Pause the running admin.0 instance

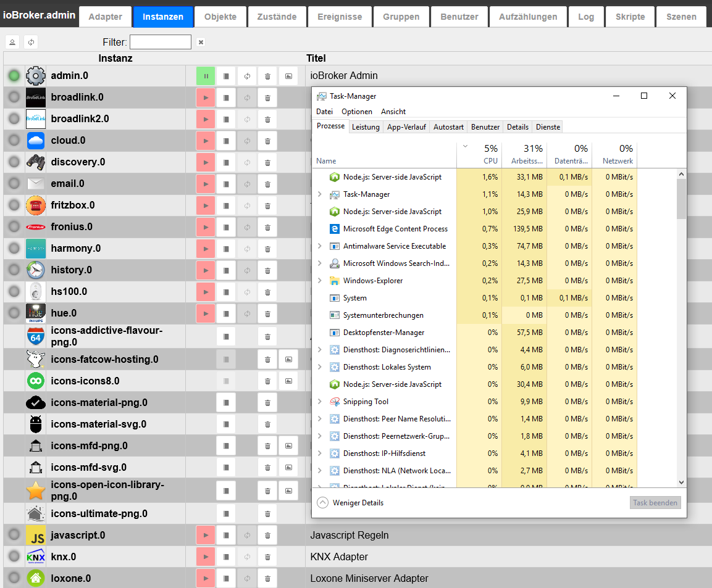tap(206, 76)
